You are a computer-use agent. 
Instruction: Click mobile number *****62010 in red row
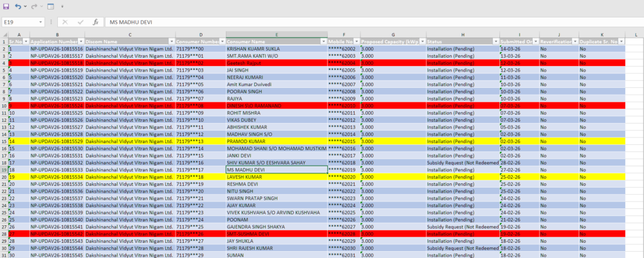[x=344, y=106]
